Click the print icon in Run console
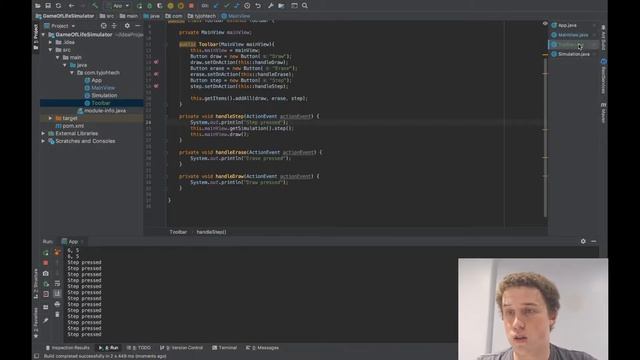 57,304
